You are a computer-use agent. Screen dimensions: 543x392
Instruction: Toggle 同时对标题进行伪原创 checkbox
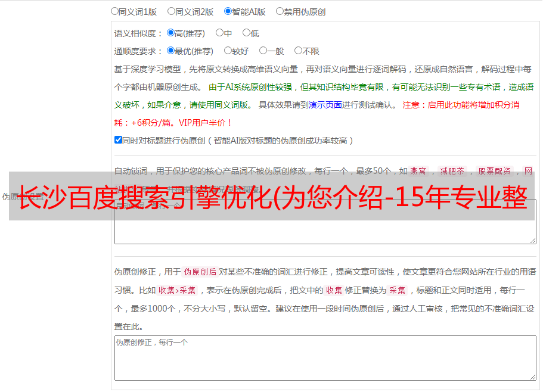tap(118, 140)
